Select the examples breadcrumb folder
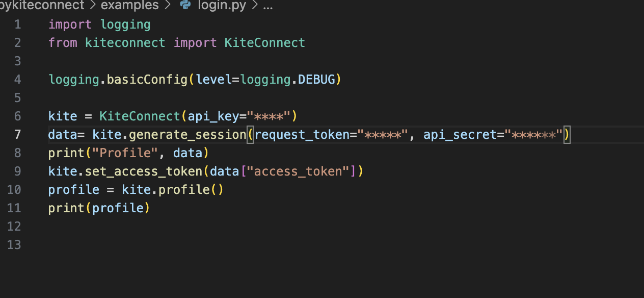Screen dimensions: 644x298 [x=130, y=6]
